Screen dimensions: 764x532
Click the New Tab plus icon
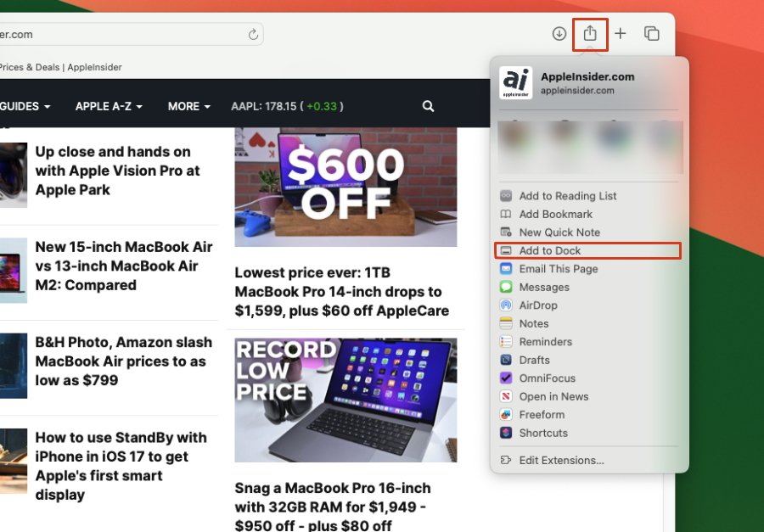click(621, 34)
